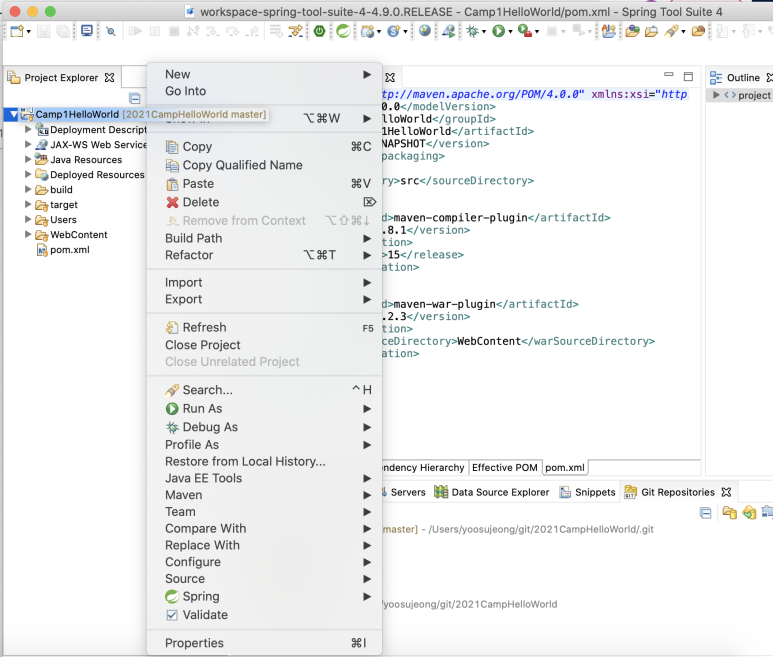773x657 pixels.
Task: Choose Copy Qualified Name
Action: click(264, 165)
